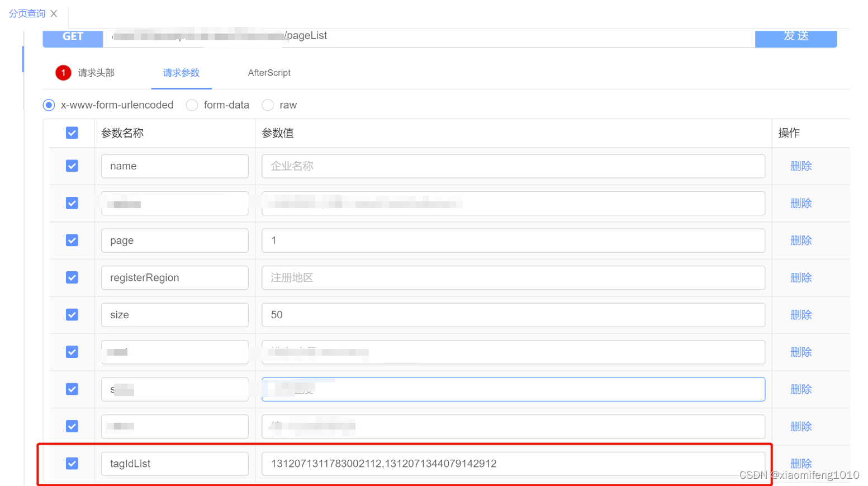Toggle the select-all checkbox in the table header
The width and height of the screenshot is (868, 486).
(x=72, y=133)
